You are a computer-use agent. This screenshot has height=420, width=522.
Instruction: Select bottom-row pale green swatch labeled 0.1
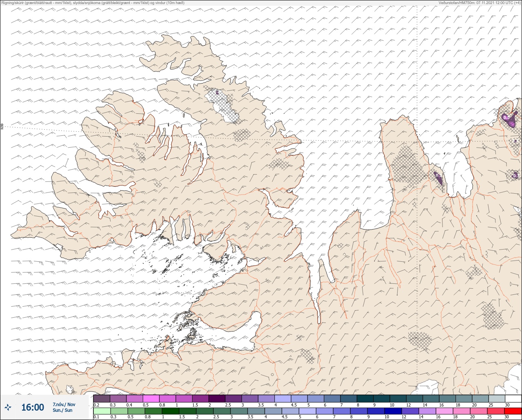click(102, 411)
